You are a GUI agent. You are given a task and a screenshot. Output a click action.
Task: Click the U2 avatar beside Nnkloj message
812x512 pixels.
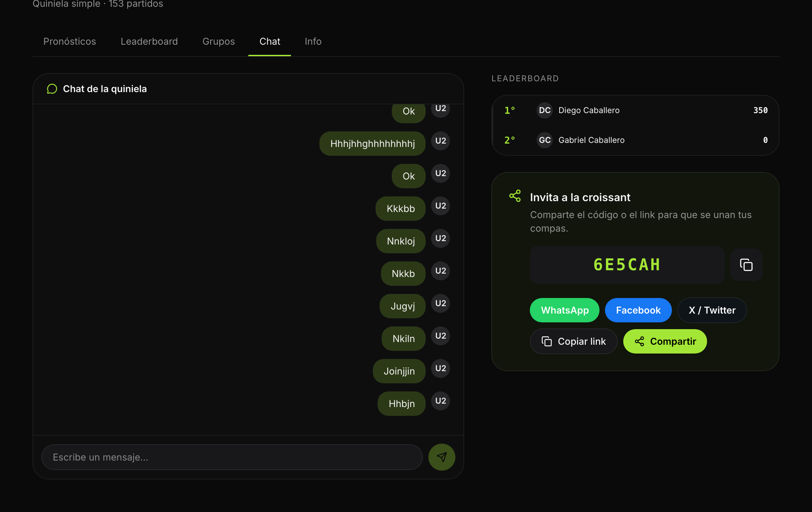tap(441, 238)
